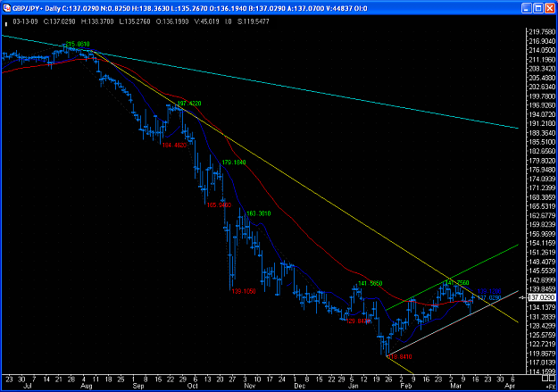Screen dimensions: 558x392
Task: Click the Jul month label on time axis
Action: click(27, 386)
